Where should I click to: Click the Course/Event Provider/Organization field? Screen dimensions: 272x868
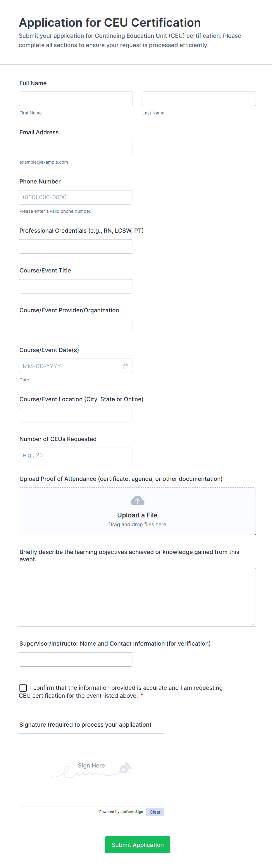click(75, 326)
